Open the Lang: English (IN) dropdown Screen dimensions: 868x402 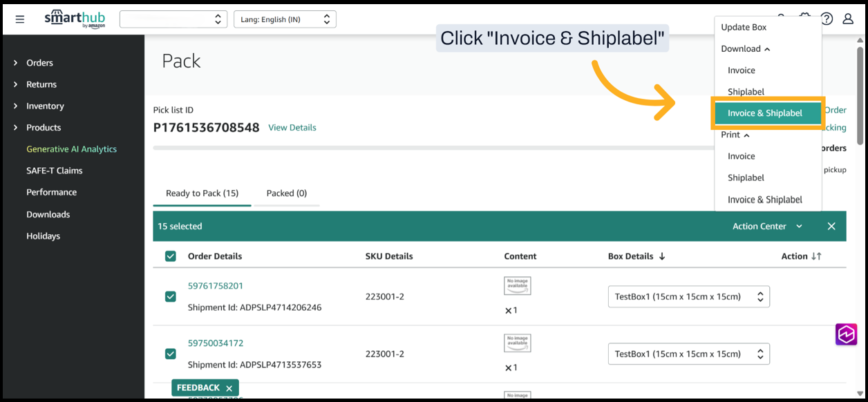[285, 19]
